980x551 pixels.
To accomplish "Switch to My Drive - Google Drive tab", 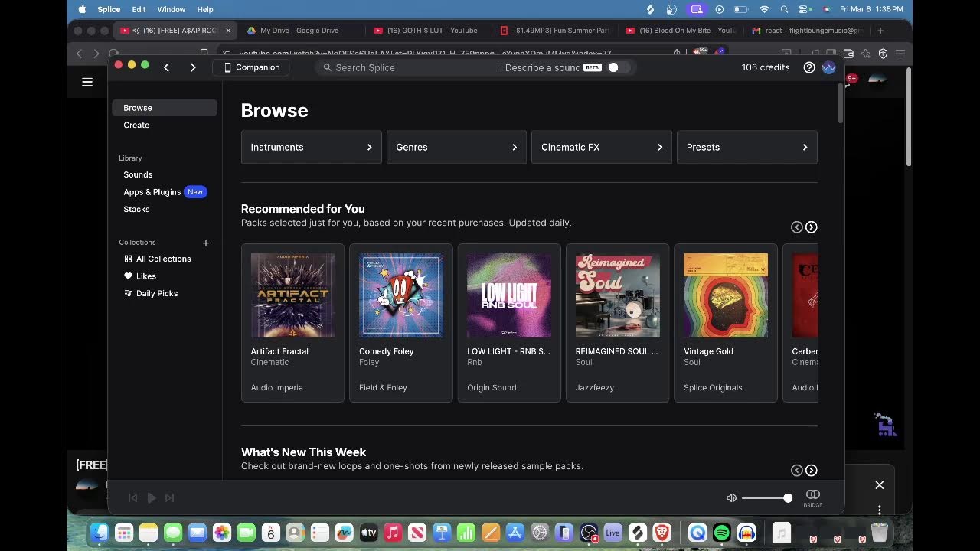I will pos(299,31).
